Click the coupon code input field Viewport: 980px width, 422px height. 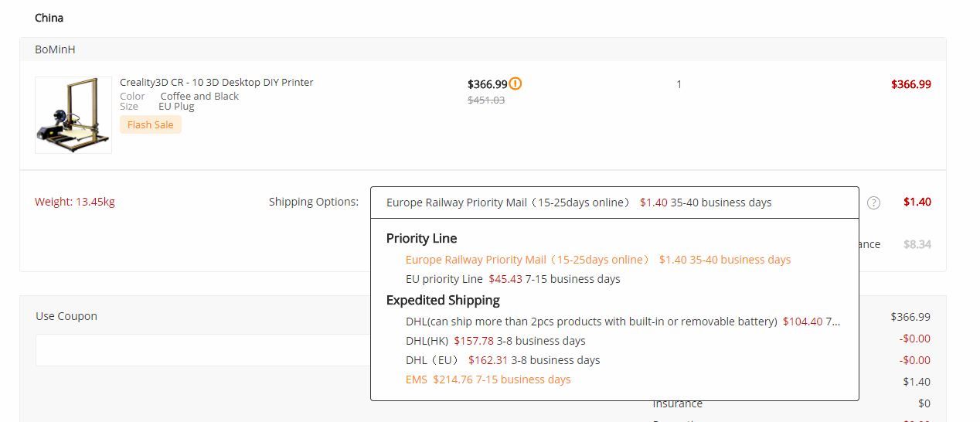click(202, 350)
